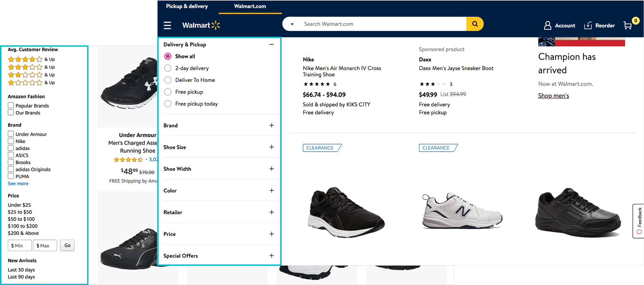
Task: Open the Account user icon
Action: (547, 25)
